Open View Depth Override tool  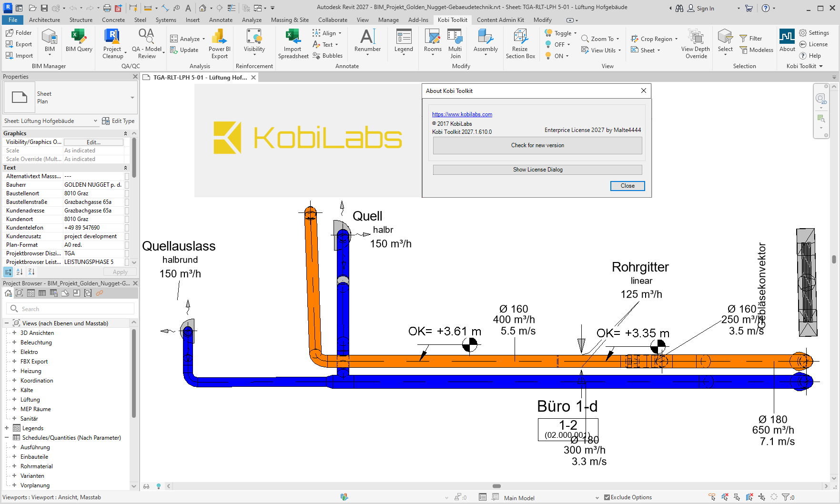coord(696,43)
